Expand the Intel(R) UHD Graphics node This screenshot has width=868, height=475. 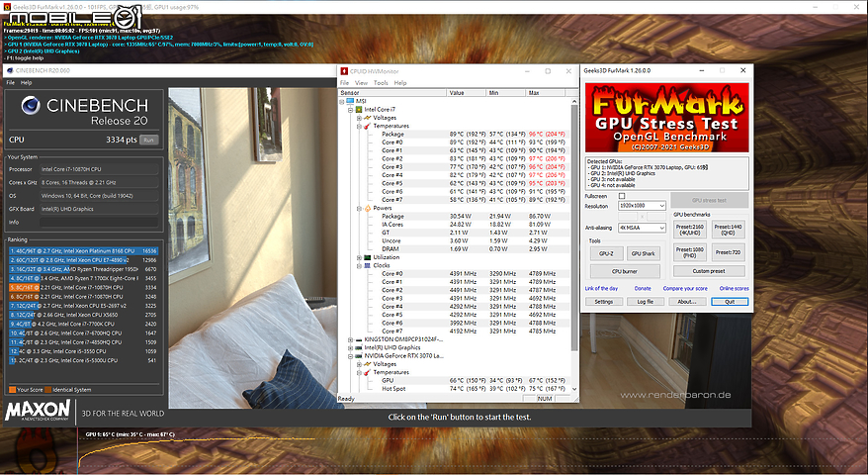coord(350,347)
